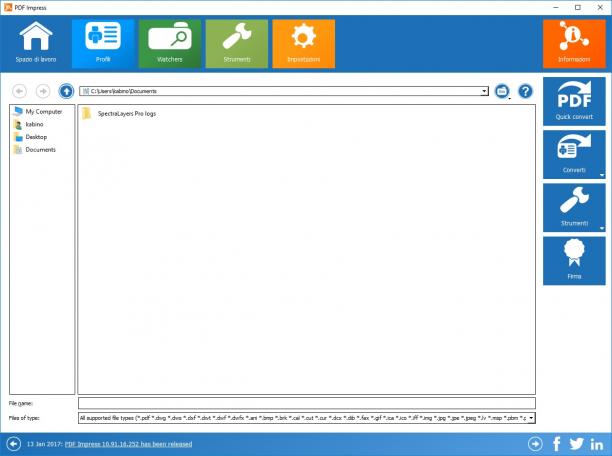Viewport: 612px width, 456px height.
Task: Show previous news item in footer
Action: coord(14,444)
